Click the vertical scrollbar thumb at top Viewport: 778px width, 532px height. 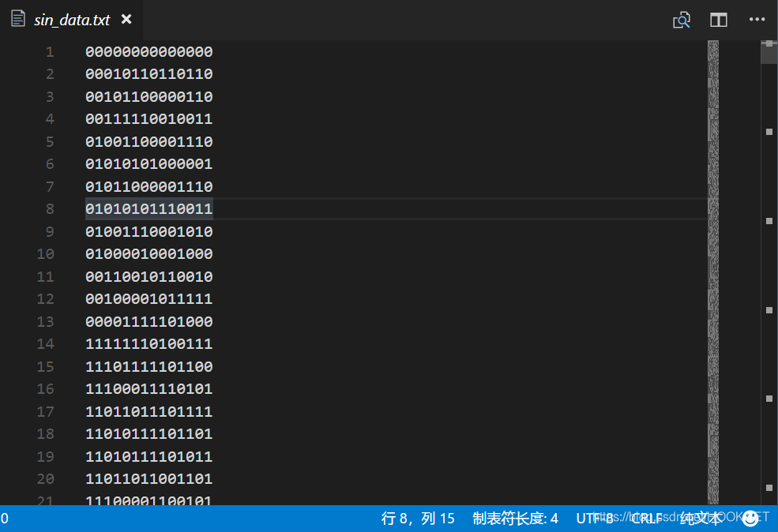[x=769, y=51]
